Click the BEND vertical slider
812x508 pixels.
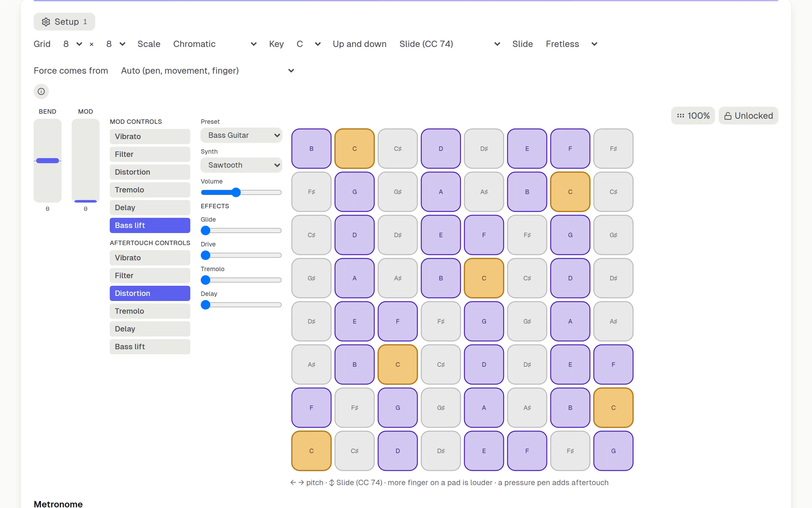48,161
